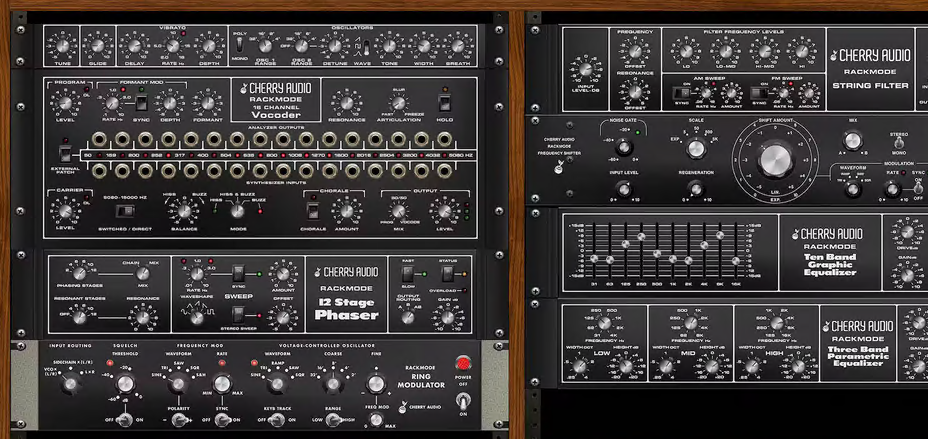The height and width of the screenshot is (439, 928).
Task: Click the Input Routing knob on Ring Modulator
Action: pyautogui.click(x=70, y=384)
